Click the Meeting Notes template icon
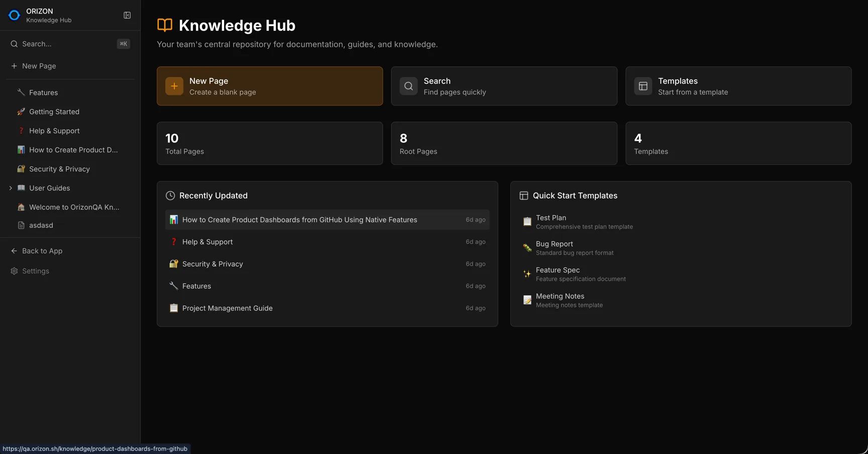Viewport: 868px width, 454px height. point(527,300)
